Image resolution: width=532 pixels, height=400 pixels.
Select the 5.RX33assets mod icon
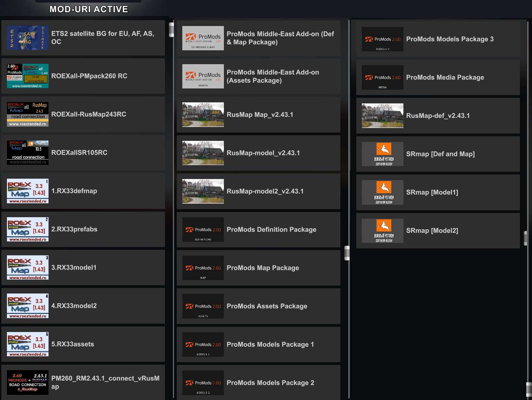pos(28,344)
